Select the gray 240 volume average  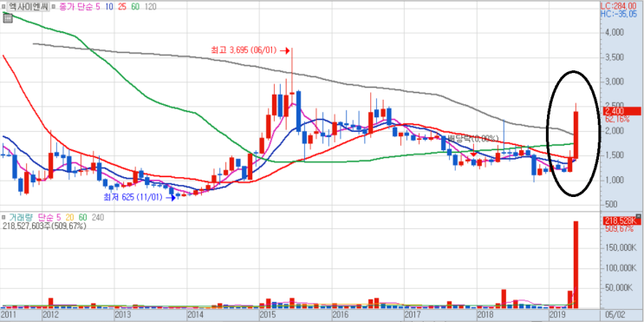tap(98, 218)
